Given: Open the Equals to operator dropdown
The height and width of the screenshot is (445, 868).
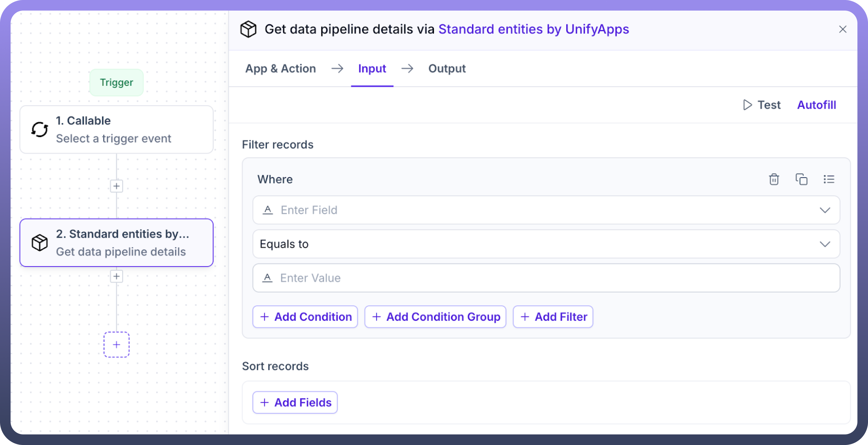Looking at the screenshot, I should tap(825, 244).
